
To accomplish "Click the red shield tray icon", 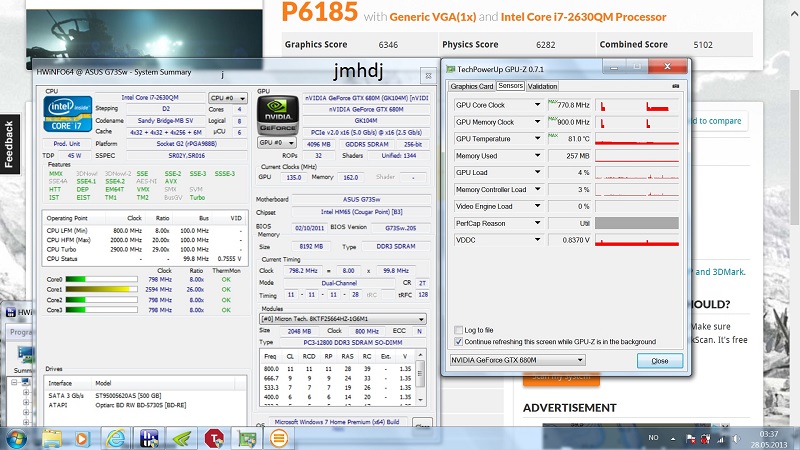I will [705, 438].
